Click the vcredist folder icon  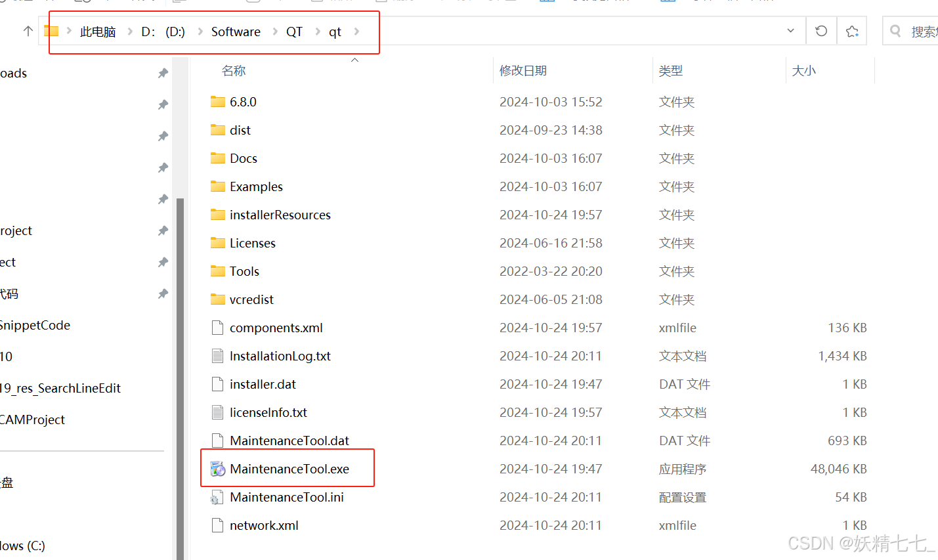tap(218, 299)
